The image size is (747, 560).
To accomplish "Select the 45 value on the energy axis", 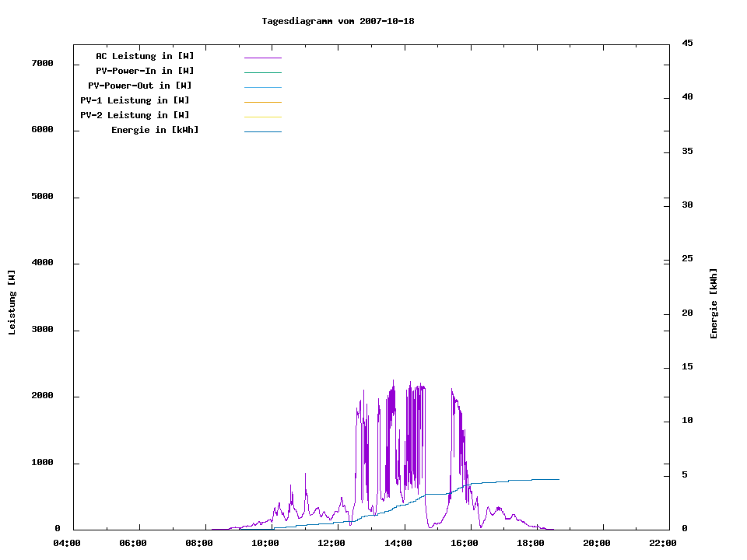I will tap(687, 43).
